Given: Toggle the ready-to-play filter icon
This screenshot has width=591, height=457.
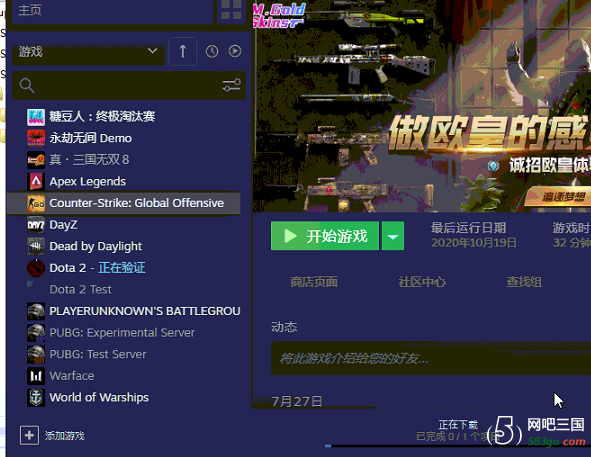Looking at the screenshot, I should click(x=235, y=51).
